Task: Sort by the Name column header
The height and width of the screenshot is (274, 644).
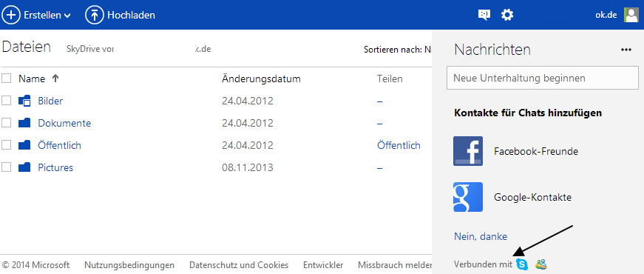Action: click(32, 78)
